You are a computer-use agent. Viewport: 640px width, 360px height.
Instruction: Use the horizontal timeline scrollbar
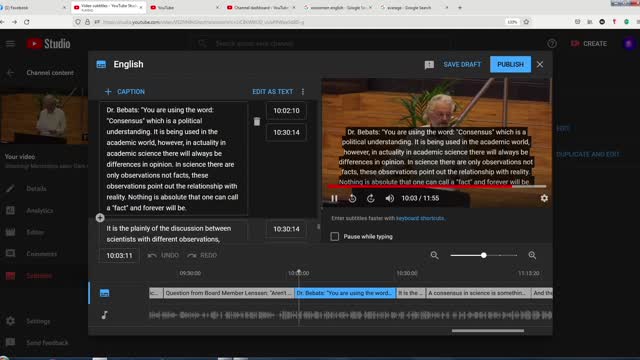tap(488, 331)
